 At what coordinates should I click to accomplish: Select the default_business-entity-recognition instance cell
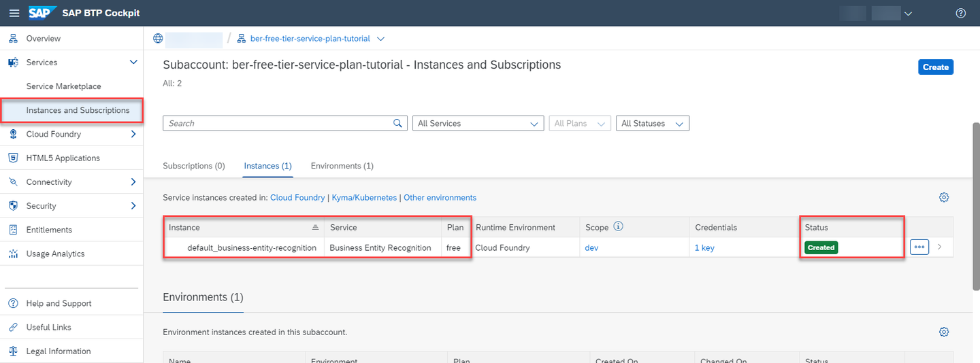coord(244,247)
